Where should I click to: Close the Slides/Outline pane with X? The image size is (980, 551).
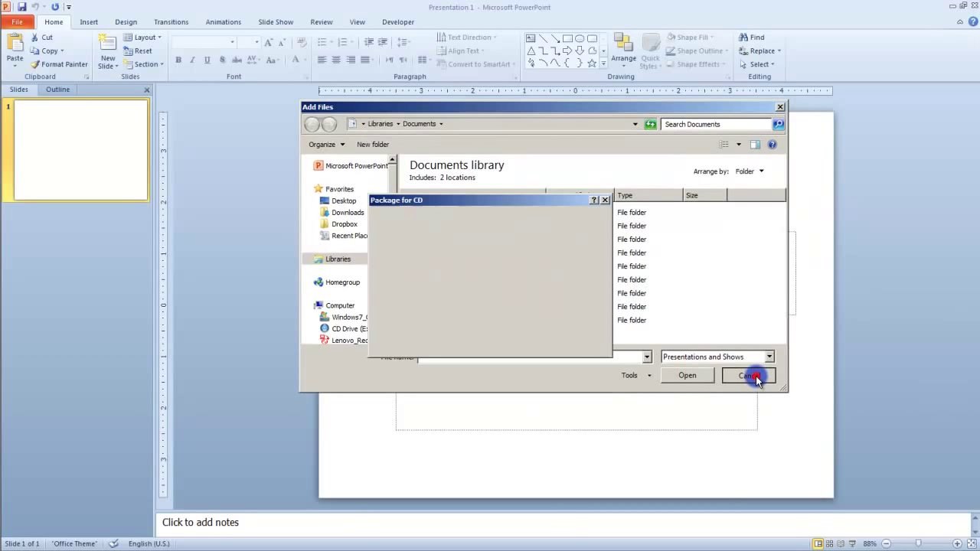[147, 90]
